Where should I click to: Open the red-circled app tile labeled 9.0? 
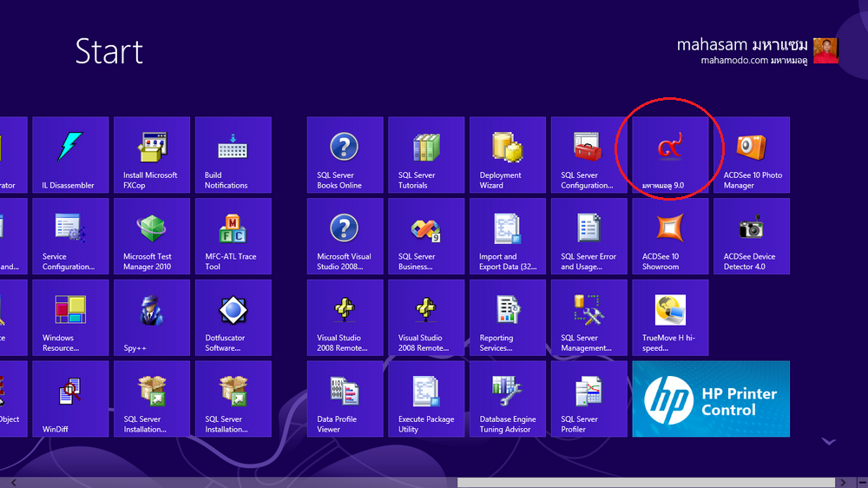(x=670, y=155)
